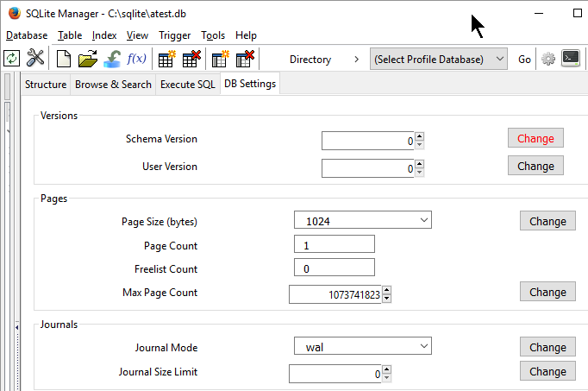
Task: Click the Refresh database icon
Action: coord(11,59)
